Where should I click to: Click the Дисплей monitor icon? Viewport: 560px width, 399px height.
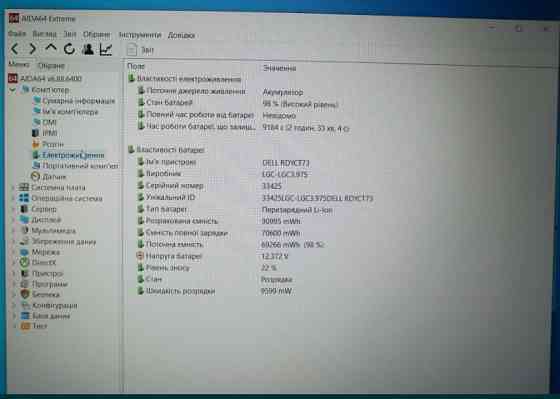(24, 219)
